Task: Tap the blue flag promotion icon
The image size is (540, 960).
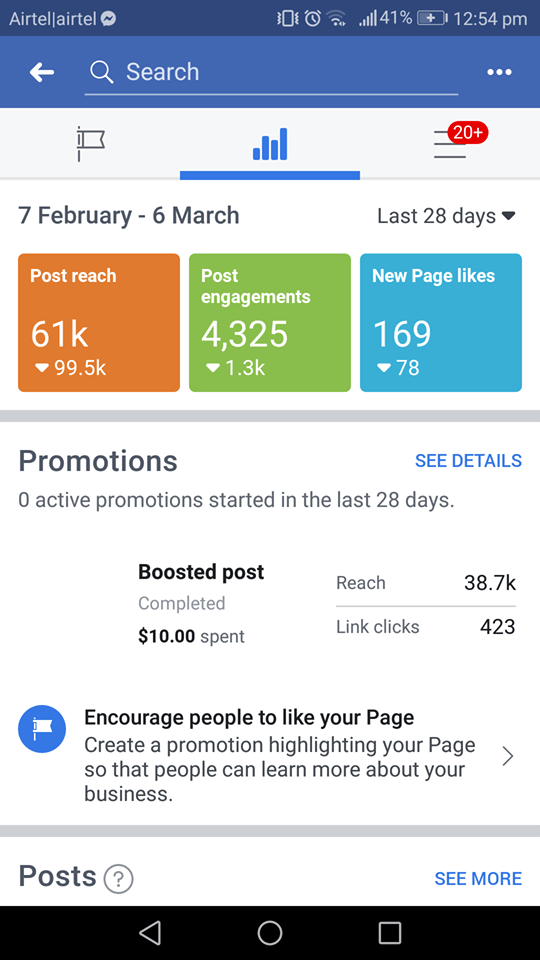Action: (42, 729)
